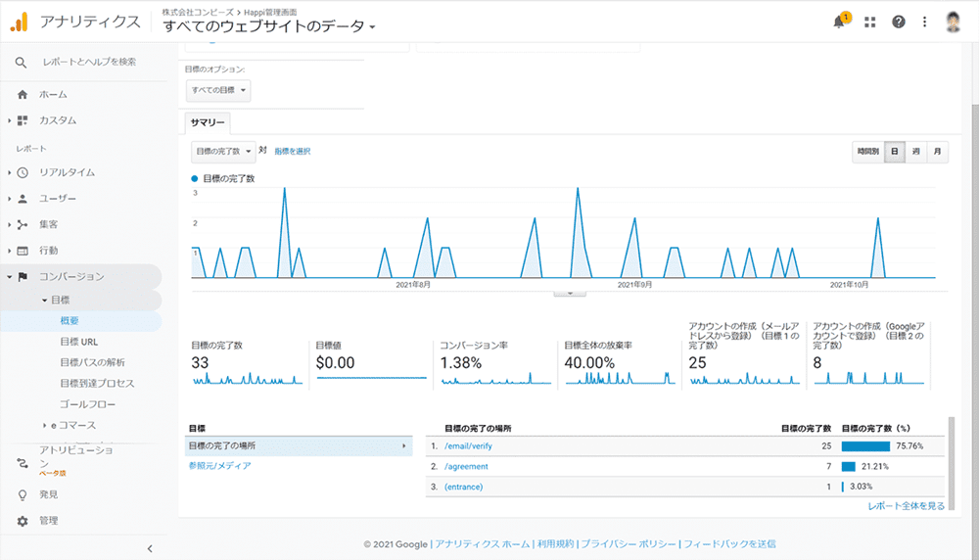Switch chart to 週 view
This screenshot has width=979, height=560.
coord(915,152)
